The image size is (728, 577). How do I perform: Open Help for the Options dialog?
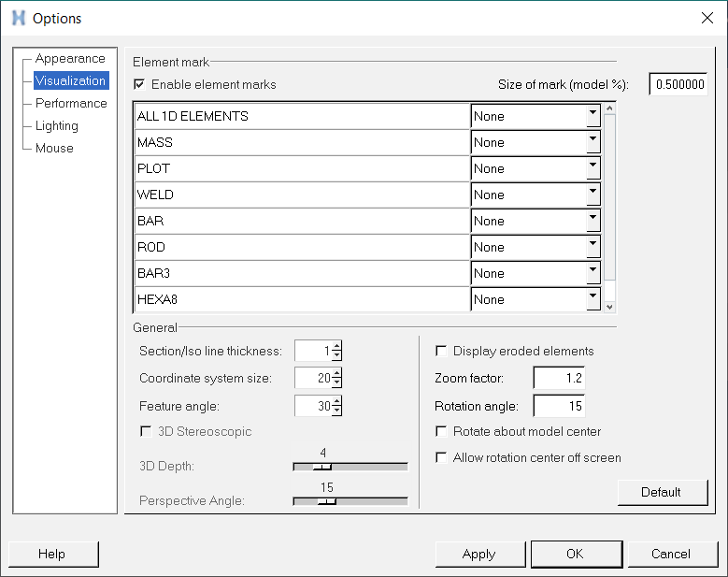[52, 554]
